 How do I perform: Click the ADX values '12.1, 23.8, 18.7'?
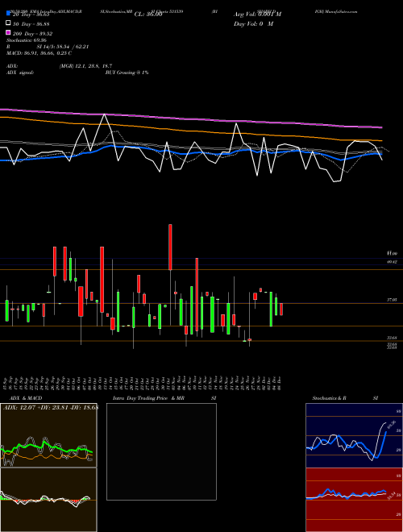click(93, 66)
